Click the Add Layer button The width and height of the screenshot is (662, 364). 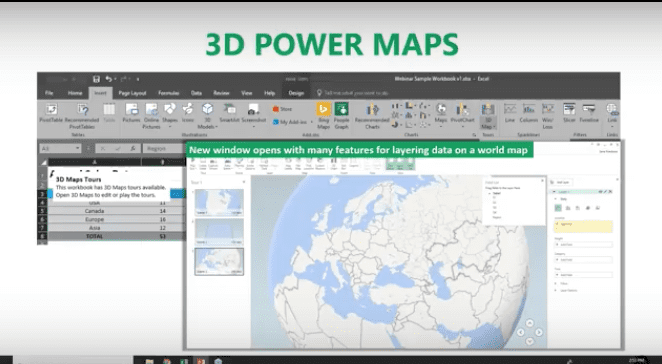click(561, 182)
